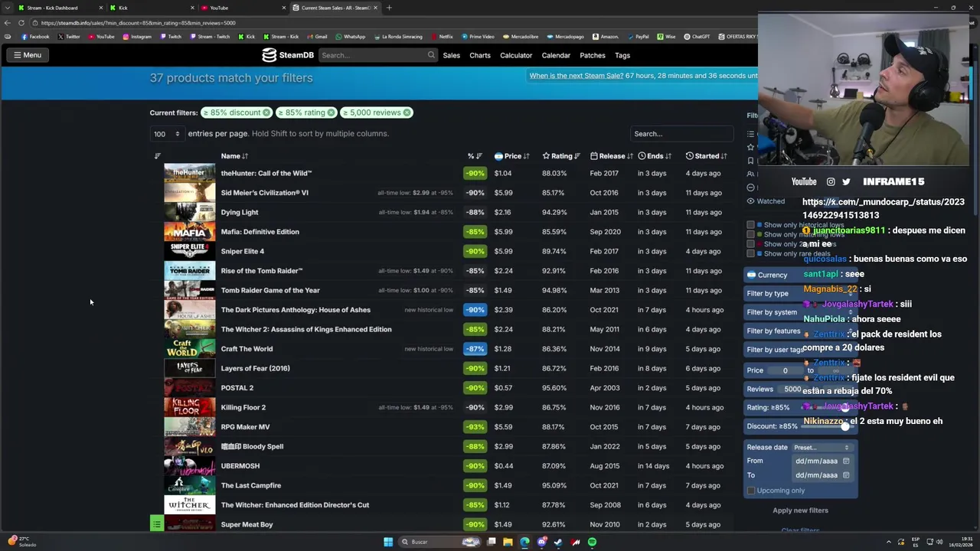Open the Dying Light game link
Viewport: 980px width, 551px height.
click(240, 212)
